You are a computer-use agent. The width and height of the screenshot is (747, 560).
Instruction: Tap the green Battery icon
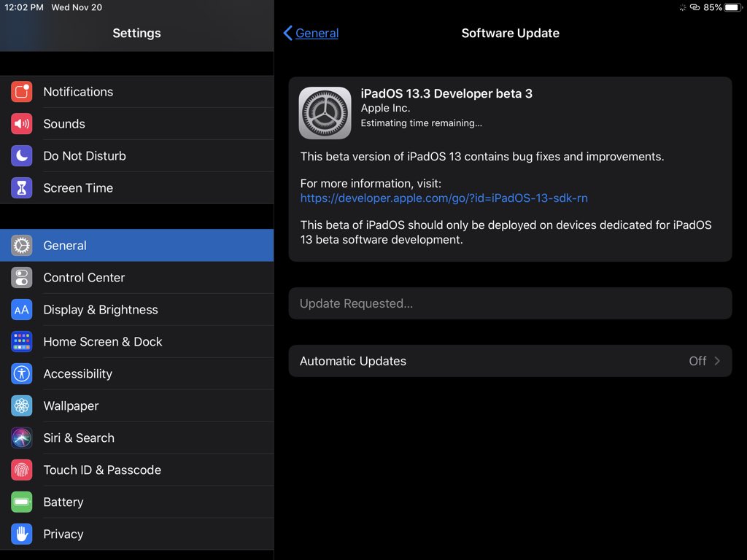coord(22,502)
